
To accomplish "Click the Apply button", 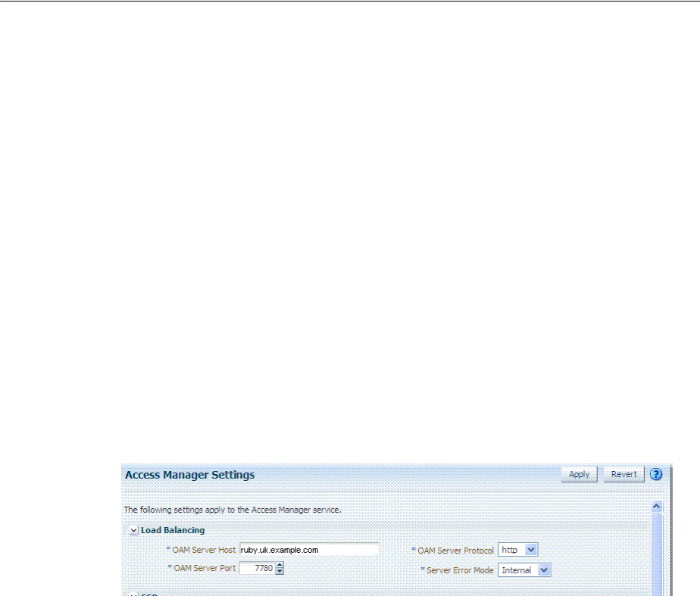I will pyautogui.click(x=579, y=474).
